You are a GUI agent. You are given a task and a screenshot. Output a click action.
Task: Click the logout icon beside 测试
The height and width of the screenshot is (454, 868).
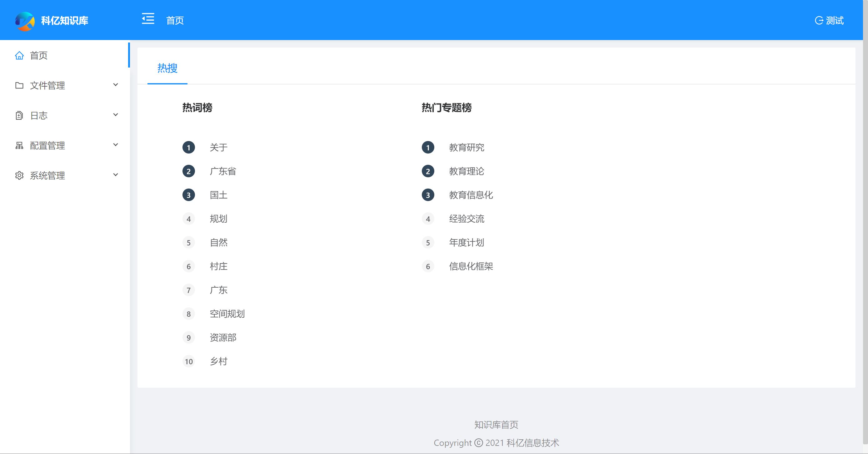point(819,21)
